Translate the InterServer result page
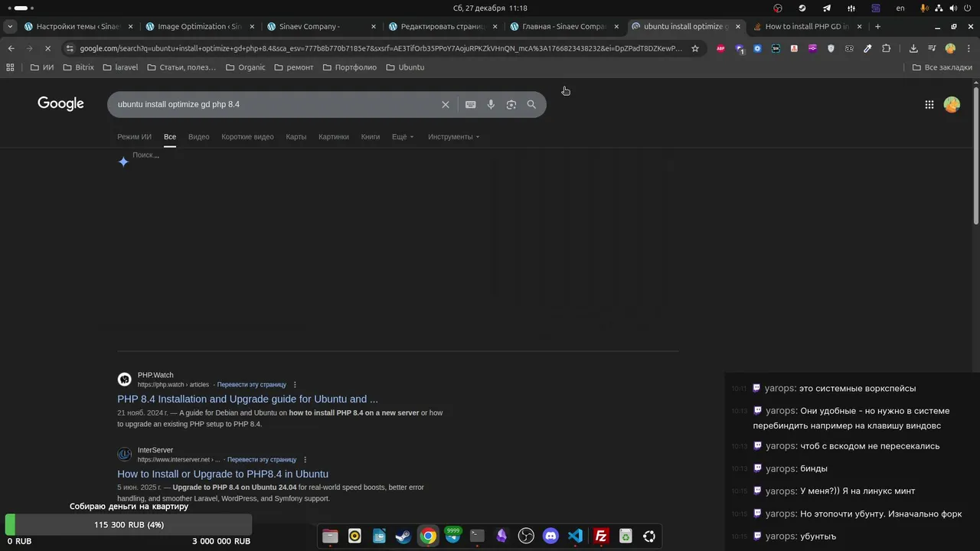980x551 pixels. pyautogui.click(x=262, y=460)
